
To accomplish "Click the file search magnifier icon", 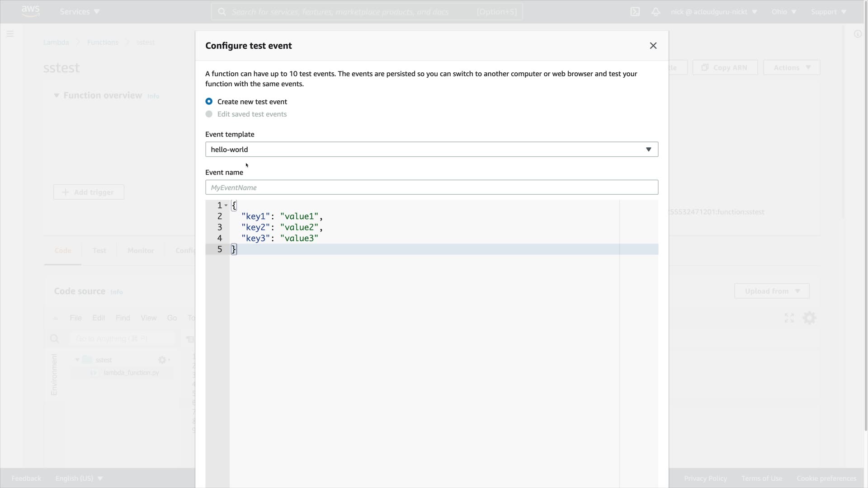I will coord(55,339).
